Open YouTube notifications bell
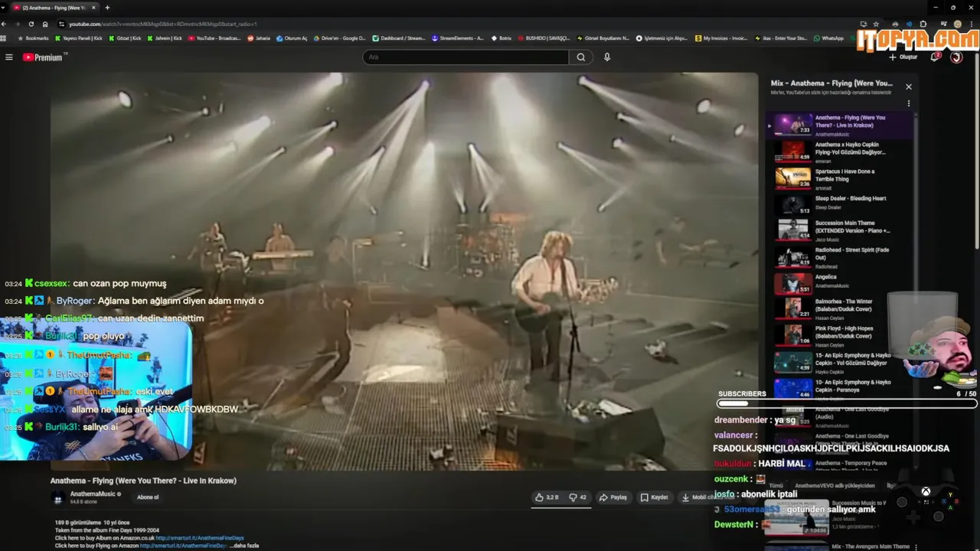Viewport: 980px width, 551px height. pyautogui.click(x=935, y=57)
